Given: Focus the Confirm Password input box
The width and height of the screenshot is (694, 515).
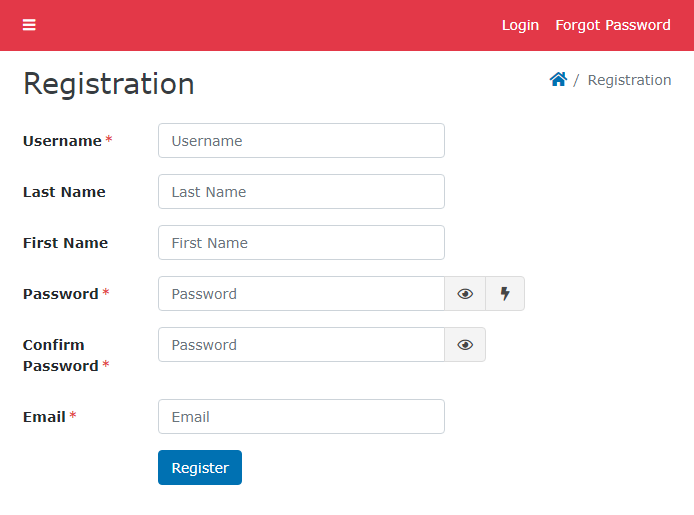Looking at the screenshot, I should click(x=301, y=345).
